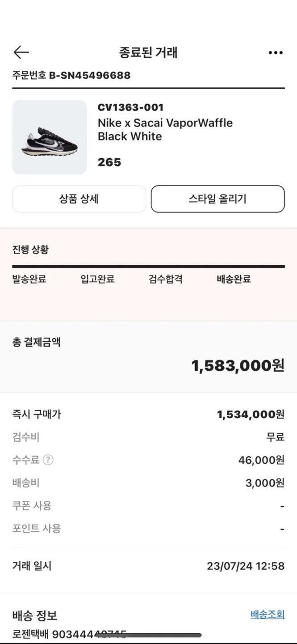This screenshot has width=297, height=644.
Task: Tap the 포인트 사용 row
Action: (x=148, y=529)
